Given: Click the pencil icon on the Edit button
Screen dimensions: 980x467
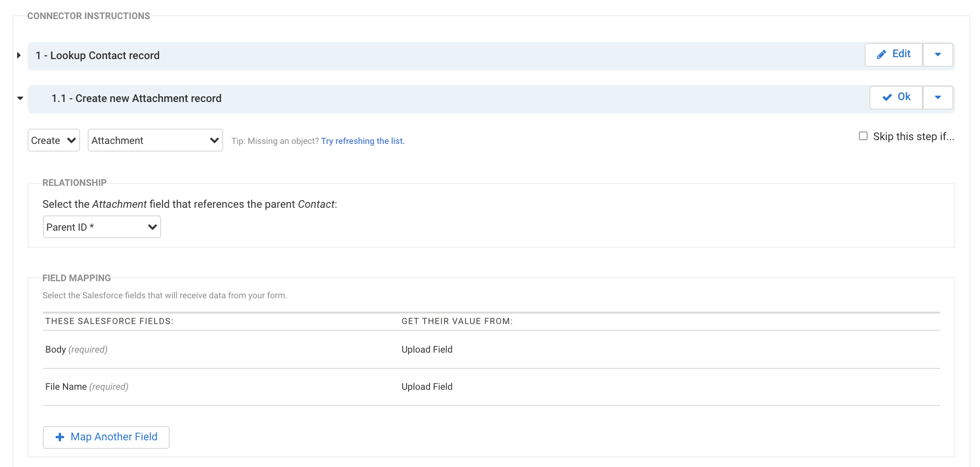Looking at the screenshot, I should (881, 54).
